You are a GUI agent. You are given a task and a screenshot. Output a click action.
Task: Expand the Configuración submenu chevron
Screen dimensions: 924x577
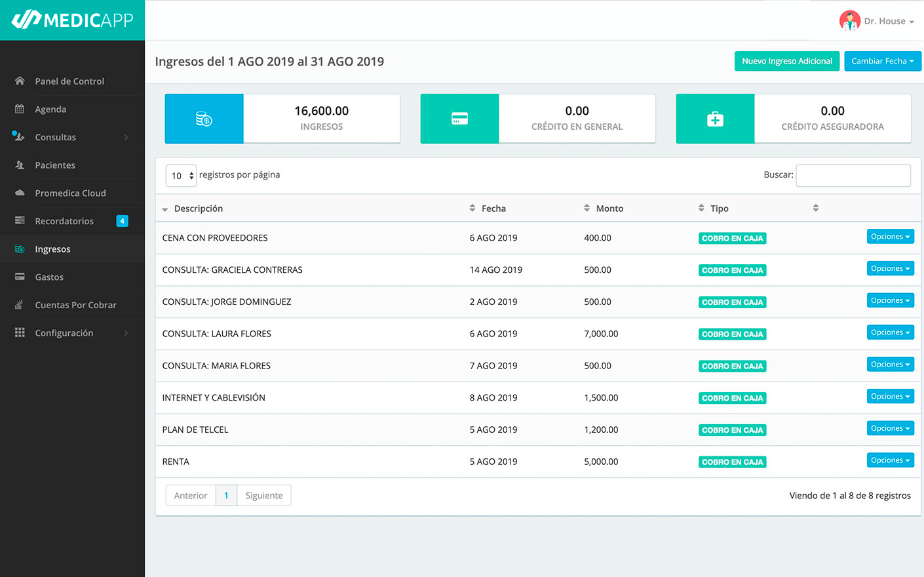pos(126,333)
